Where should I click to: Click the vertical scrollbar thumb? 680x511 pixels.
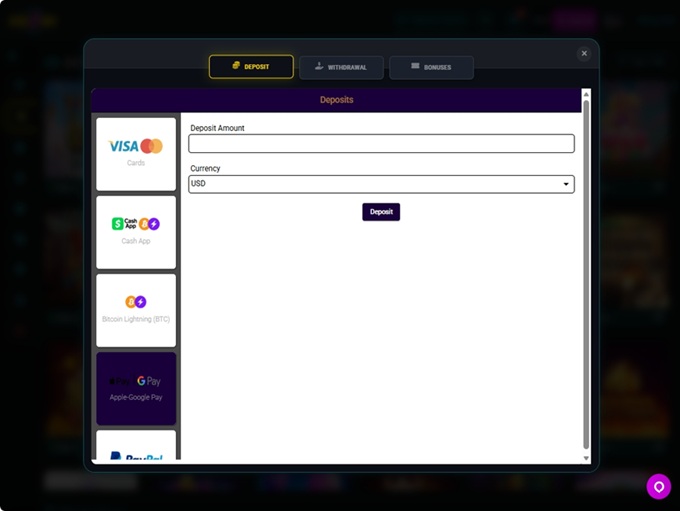click(586, 275)
